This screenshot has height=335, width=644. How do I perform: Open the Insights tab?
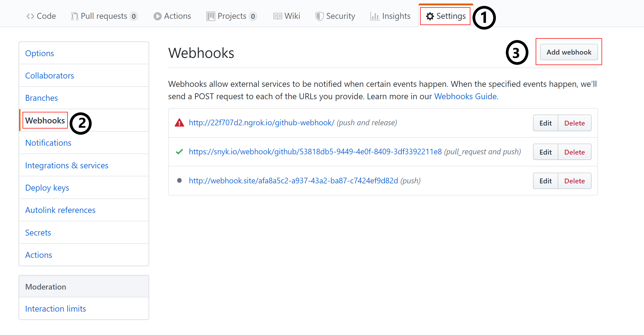click(391, 16)
